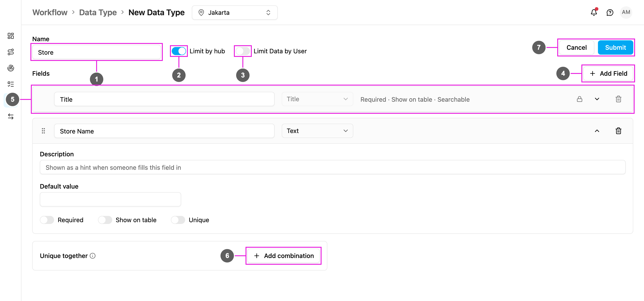The width and height of the screenshot is (644, 301).
Task: Enable the Unique toggle
Action: [x=178, y=220]
